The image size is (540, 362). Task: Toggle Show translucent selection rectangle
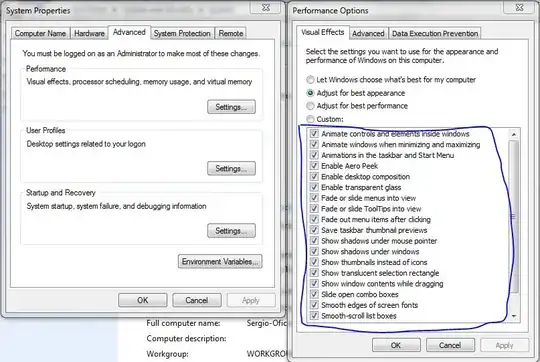pos(314,272)
